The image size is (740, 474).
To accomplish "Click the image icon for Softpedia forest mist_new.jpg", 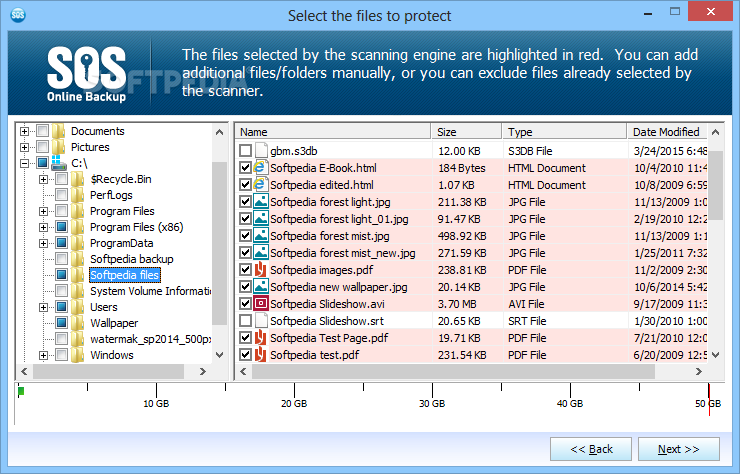I will [x=261, y=253].
